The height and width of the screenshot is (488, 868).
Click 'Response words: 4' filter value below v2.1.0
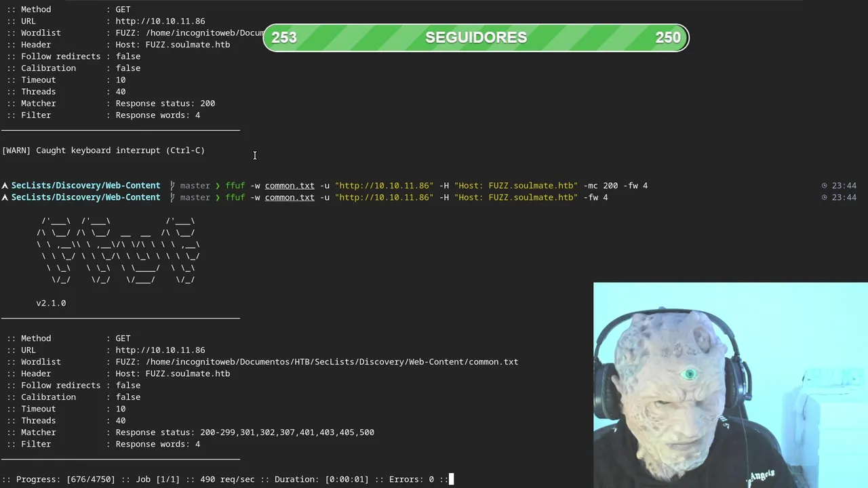click(x=158, y=444)
